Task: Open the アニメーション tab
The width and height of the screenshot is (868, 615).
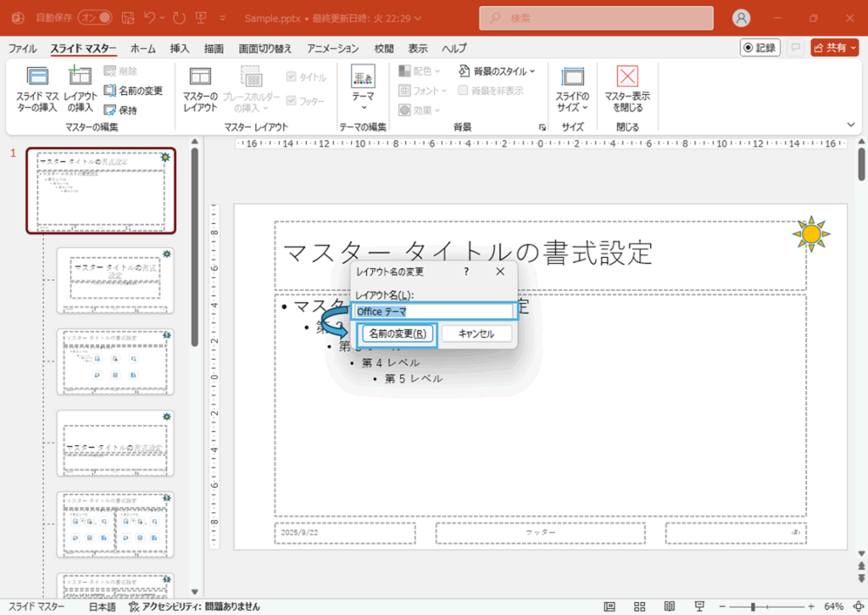Action: 334,48
